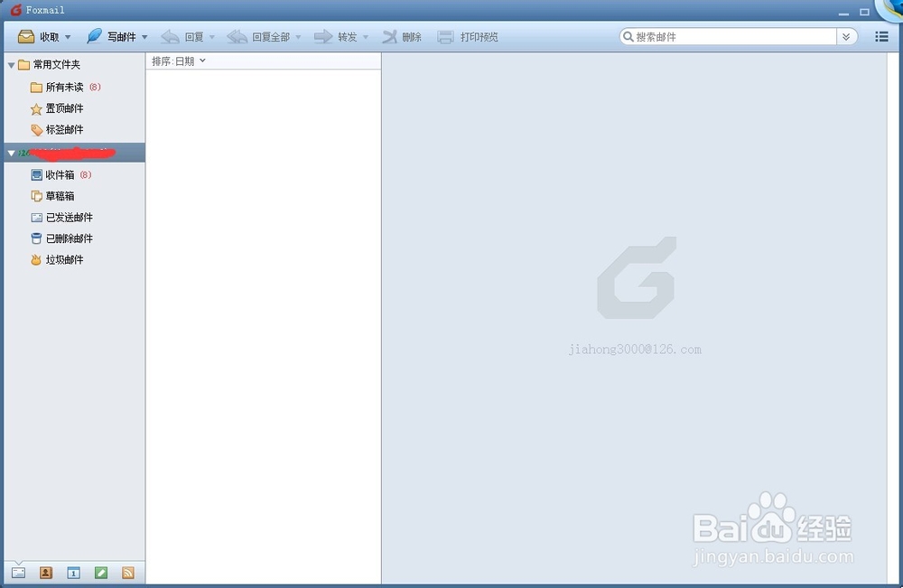Collapse the 常用文件夹 tree group
This screenshot has width=903, height=588.
[x=11, y=65]
